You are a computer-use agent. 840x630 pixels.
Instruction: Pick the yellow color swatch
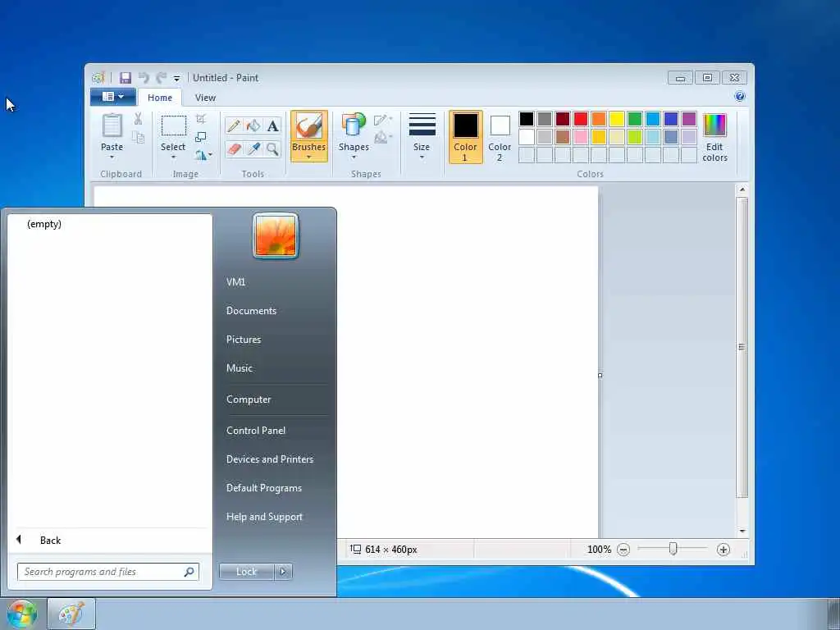pyautogui.click(x=617, y=119)
